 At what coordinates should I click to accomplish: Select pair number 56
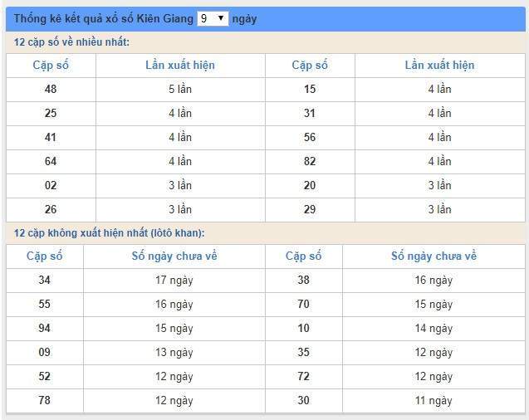(x=310, y=138)
